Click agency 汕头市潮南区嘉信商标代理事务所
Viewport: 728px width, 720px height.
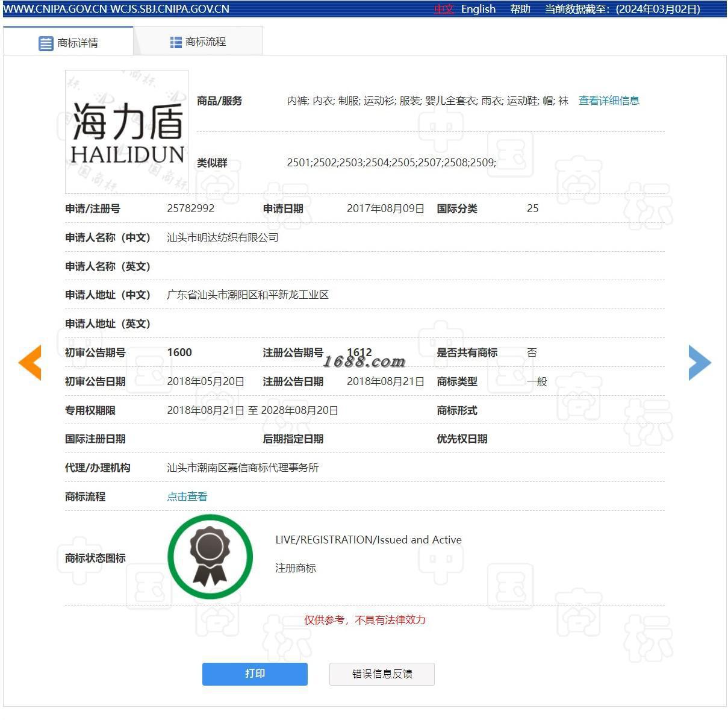(243, 468)
